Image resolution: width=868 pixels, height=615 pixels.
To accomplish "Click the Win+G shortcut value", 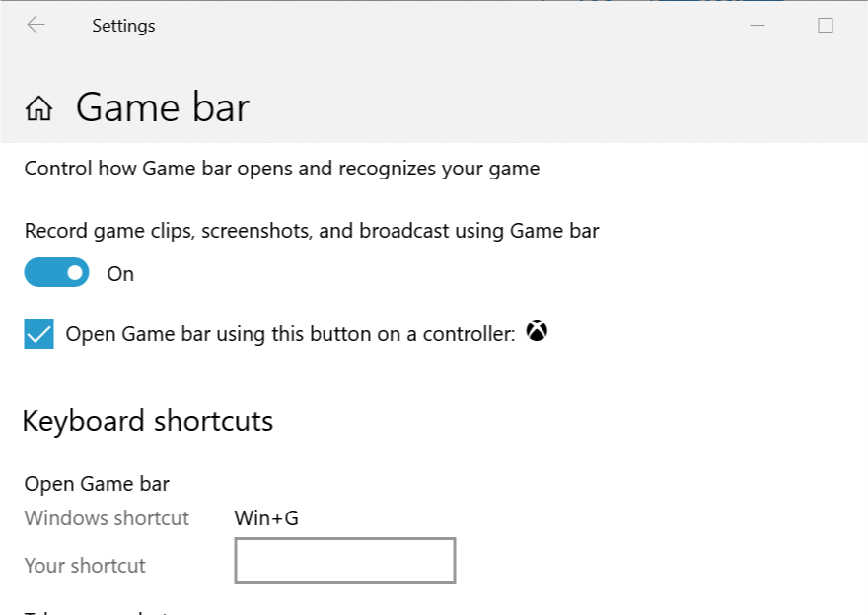I will point(266,518).
